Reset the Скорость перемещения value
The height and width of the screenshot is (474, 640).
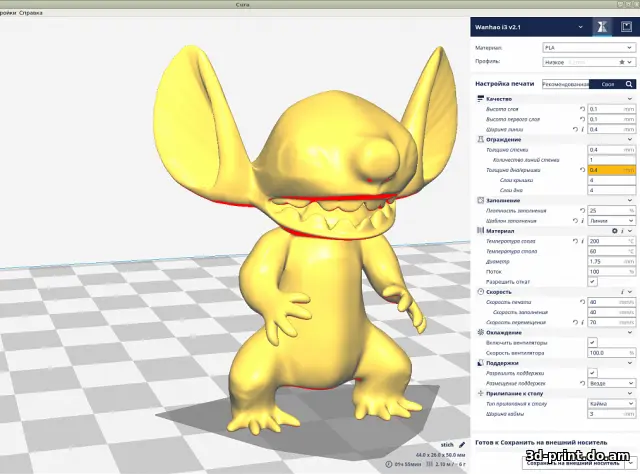click(575, 323)
